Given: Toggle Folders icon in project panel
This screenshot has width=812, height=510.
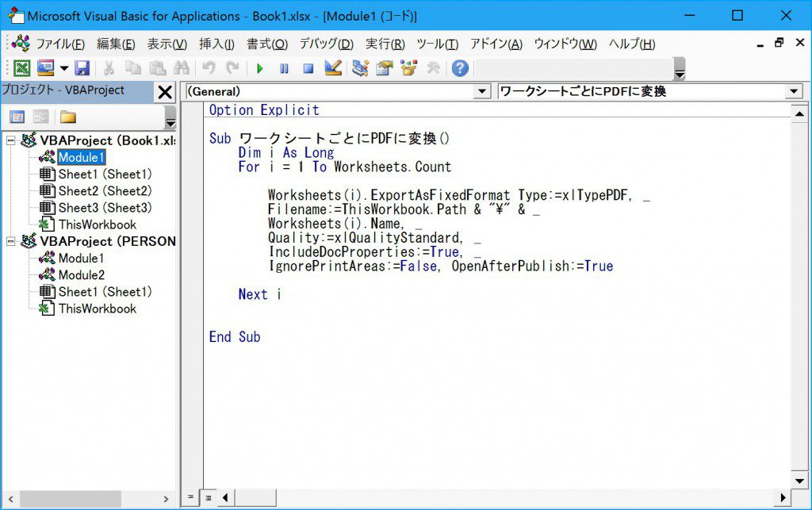Looking at the screenshot, I should click(x=68, y=117).
